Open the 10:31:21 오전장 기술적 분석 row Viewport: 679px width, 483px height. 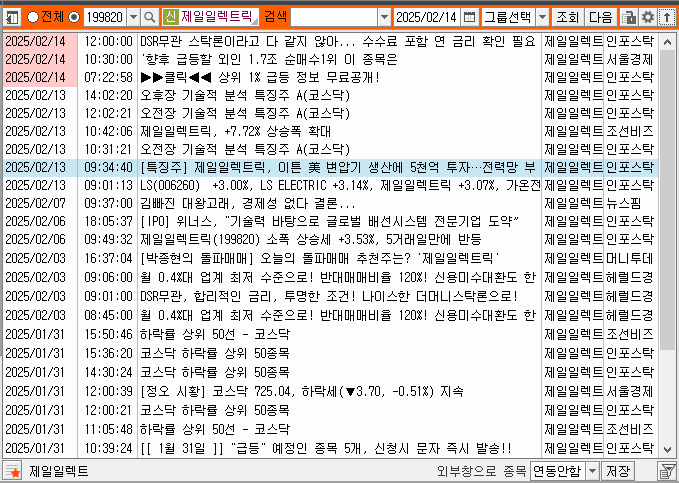[x=245, y=149]
